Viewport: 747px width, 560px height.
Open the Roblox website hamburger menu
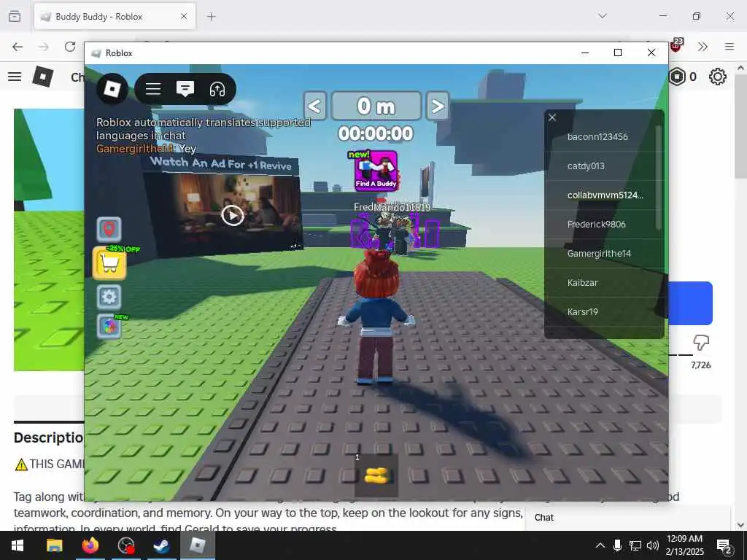[x=15, y=76]
